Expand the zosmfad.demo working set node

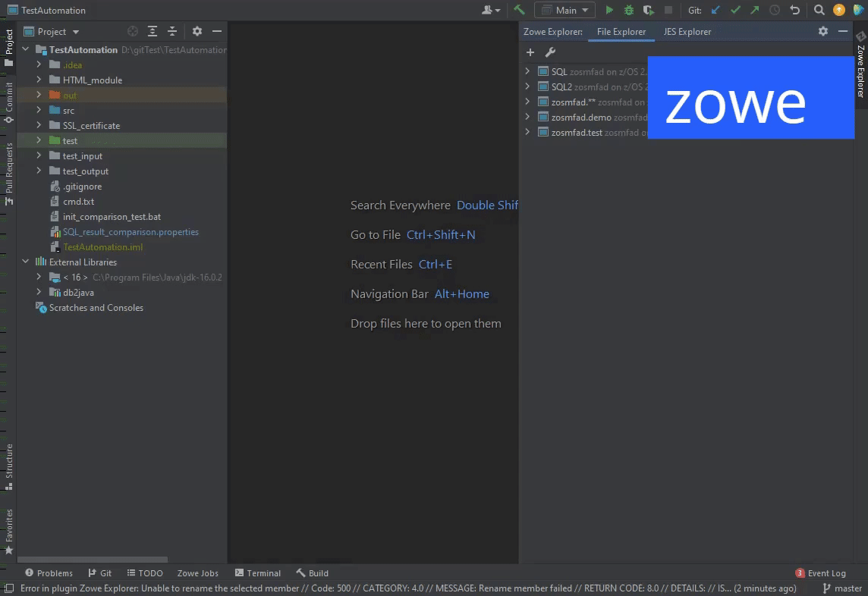[528, 117]
